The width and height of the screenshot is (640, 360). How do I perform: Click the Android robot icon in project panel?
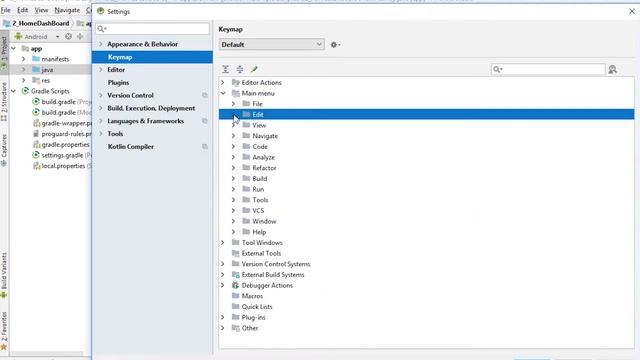click(x=18, y=36)
